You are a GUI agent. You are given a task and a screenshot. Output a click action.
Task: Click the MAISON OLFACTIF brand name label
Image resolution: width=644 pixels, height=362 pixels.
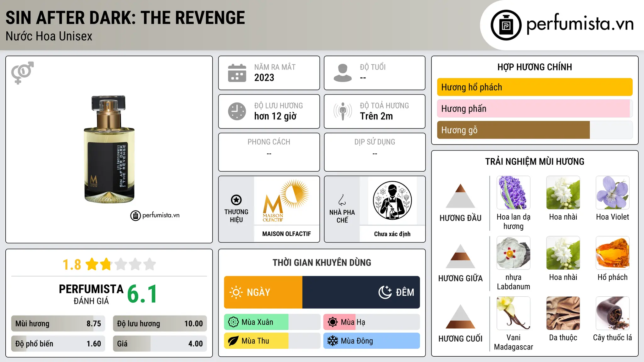coord(286,234)
